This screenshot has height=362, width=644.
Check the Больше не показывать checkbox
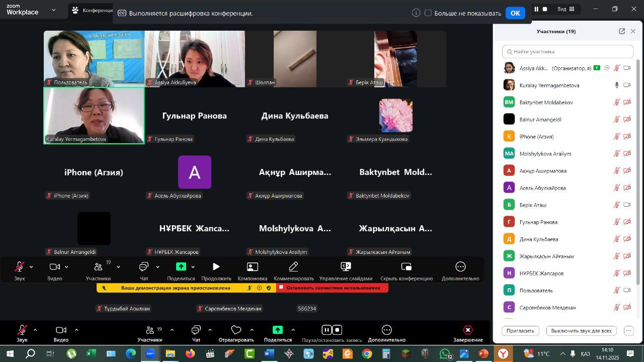[x=428, y=13]
